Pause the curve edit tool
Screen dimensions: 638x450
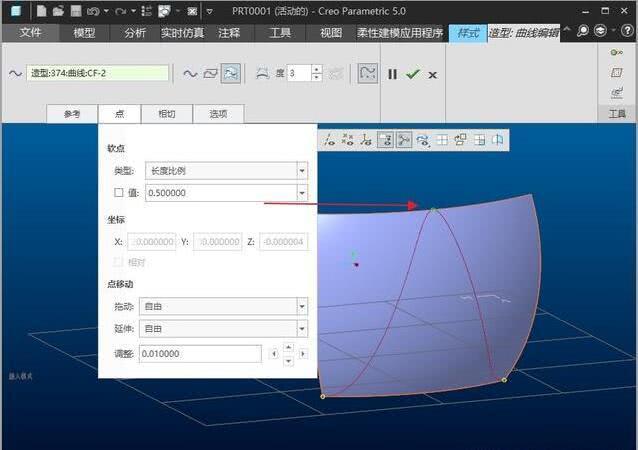[392, 74]
